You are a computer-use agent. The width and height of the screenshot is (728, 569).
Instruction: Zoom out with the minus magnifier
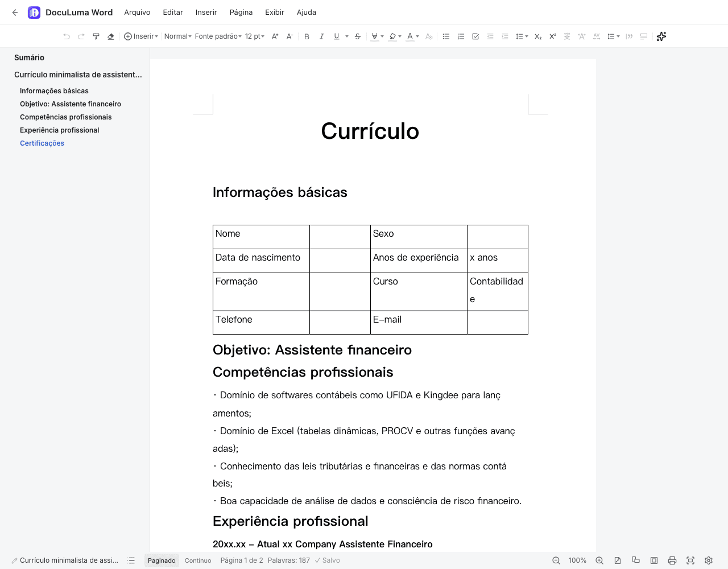click(x=556, y=560)
